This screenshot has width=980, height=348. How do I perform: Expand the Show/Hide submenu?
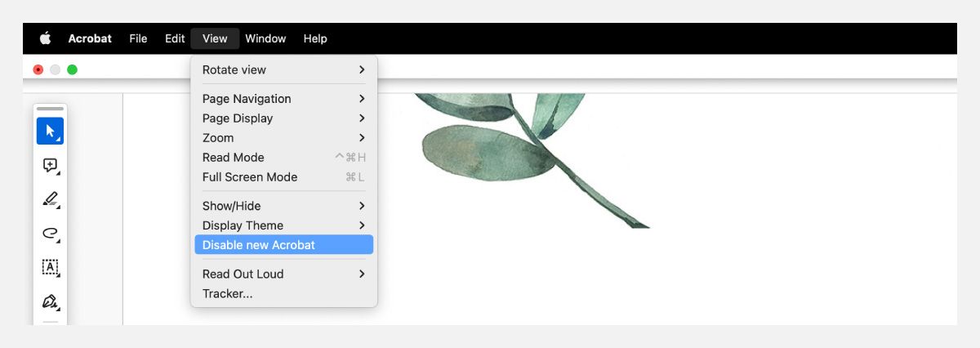pos(284,206)
